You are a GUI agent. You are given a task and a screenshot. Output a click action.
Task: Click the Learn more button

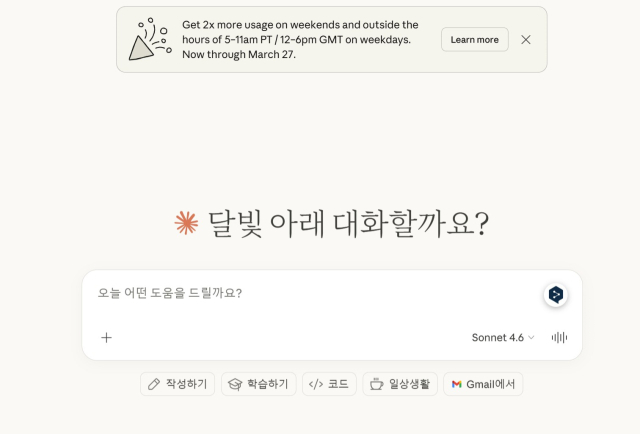(474, 40)
